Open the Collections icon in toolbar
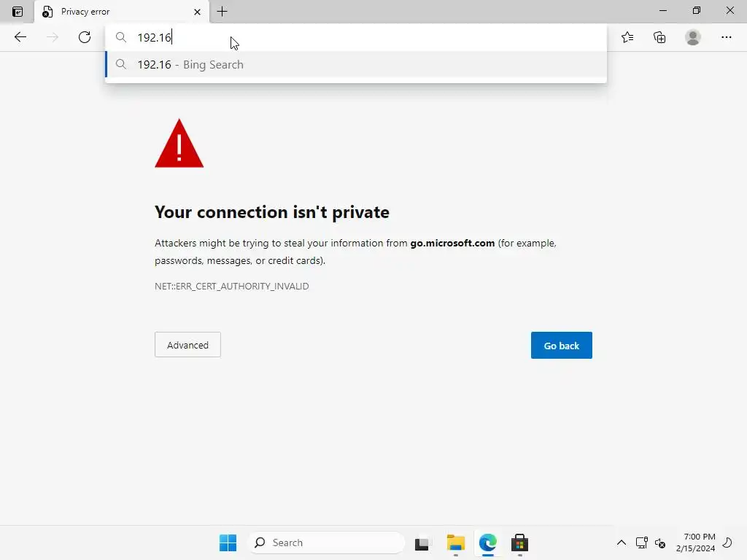747x560 pixels. click(659, 37)
